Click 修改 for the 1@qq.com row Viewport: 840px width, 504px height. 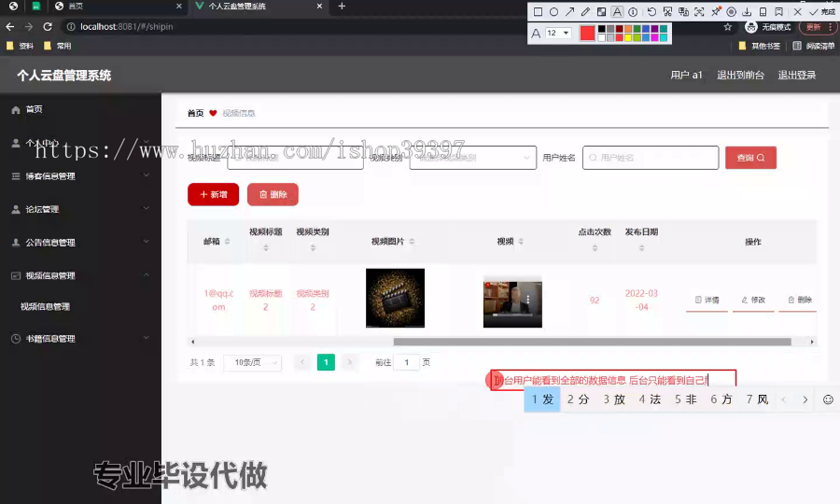point(753,300)
